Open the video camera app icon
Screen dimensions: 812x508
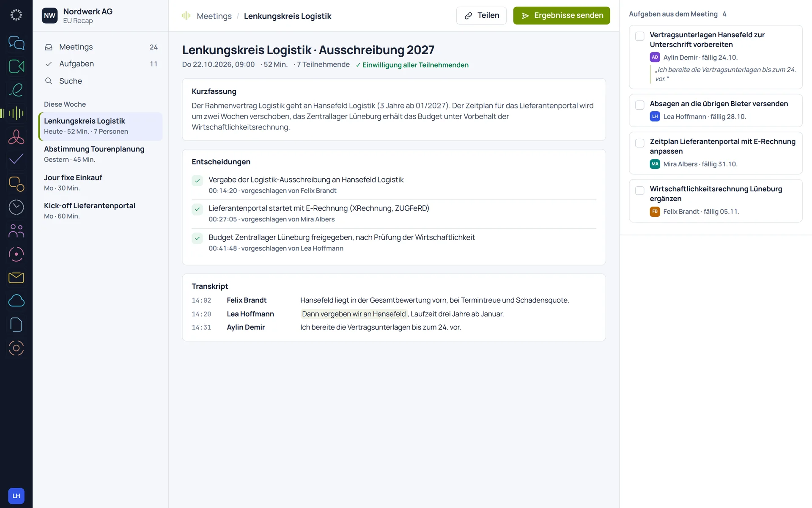16,66
